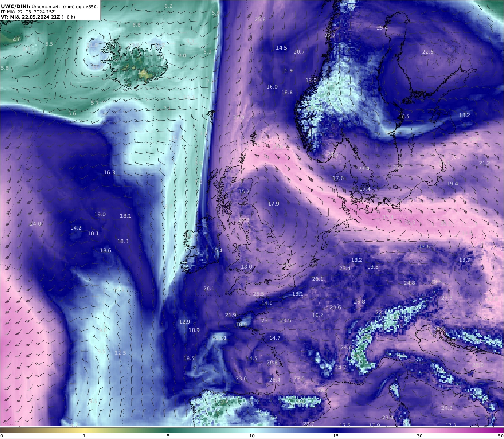Viewport: 504px width, 439px height.
Task: Click the map value '18.8'
Action: point(287,92)
